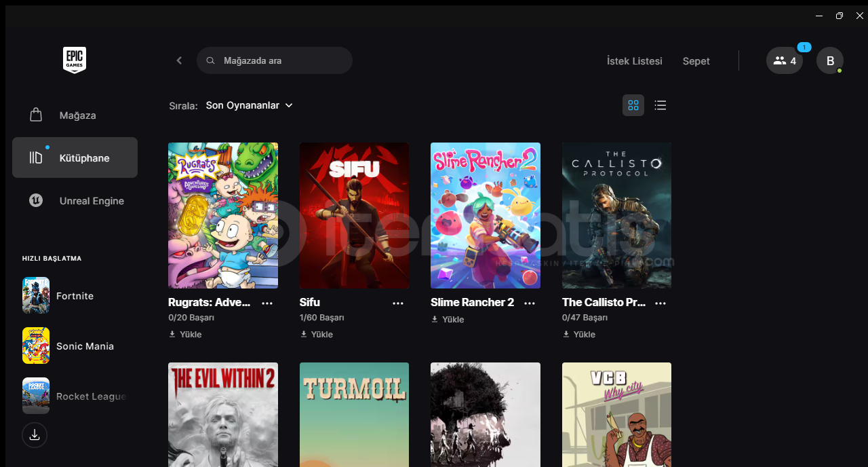Open Rugrats game cover thumbnail

pyautogui.click(x=223, y=215)
